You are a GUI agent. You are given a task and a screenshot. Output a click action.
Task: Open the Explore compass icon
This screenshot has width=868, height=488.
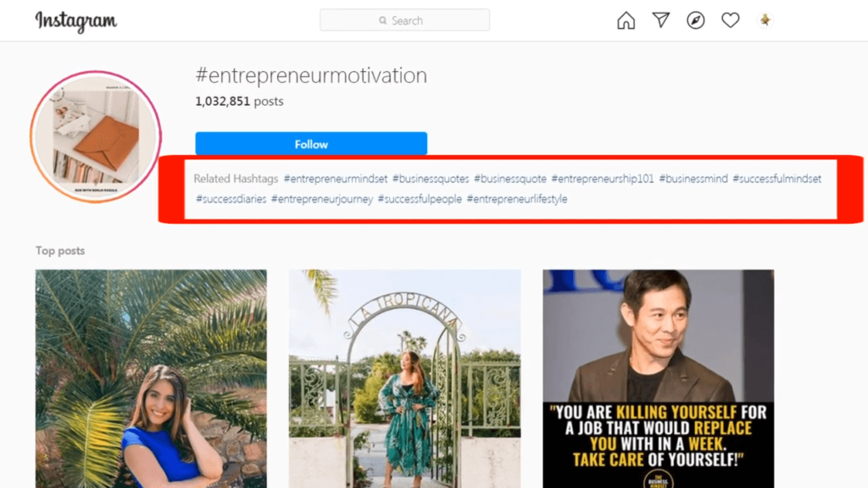(x=696, y=20)
